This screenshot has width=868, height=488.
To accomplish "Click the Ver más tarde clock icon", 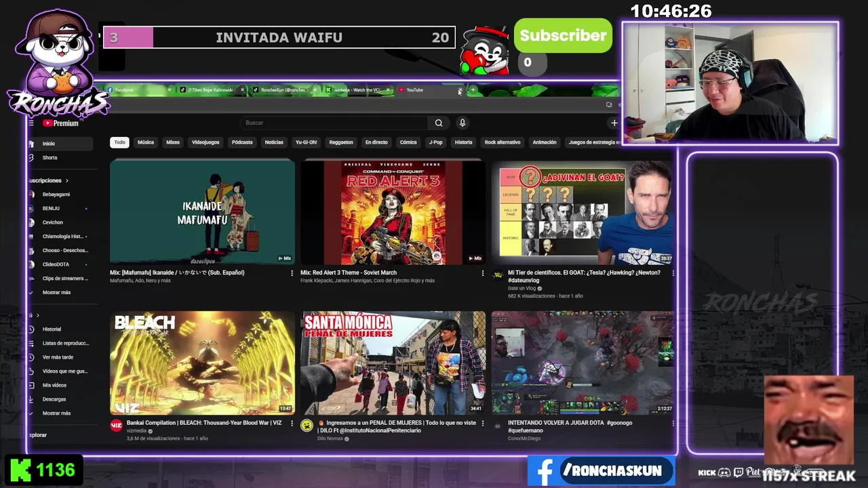I will click(x=31, y=357).
